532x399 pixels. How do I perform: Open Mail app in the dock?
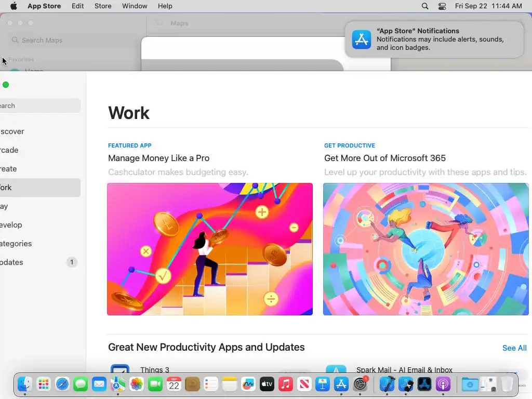point(99,384)
